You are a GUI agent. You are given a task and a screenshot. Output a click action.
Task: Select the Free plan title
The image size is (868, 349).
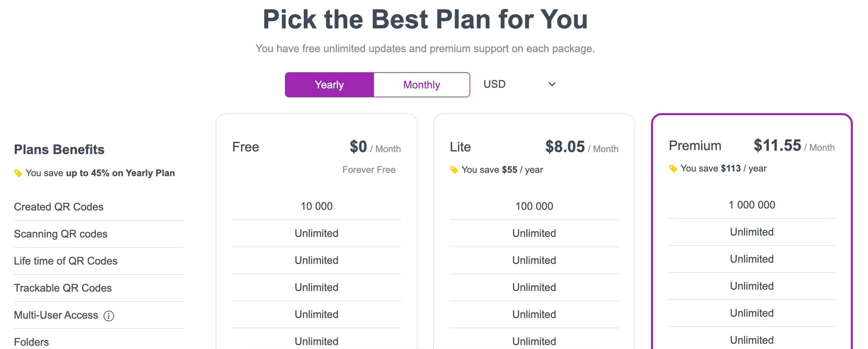(246, 147)
